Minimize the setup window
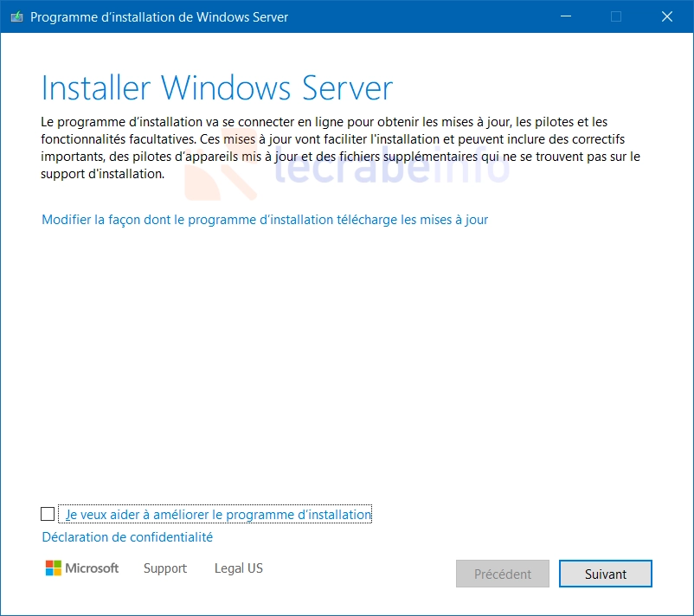 [566, 16]
